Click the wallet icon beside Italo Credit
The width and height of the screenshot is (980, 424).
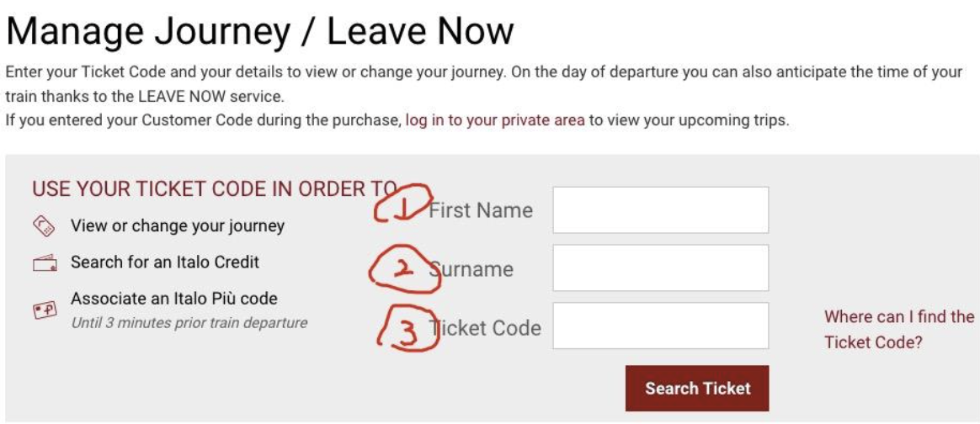click(x=45, y=262)
